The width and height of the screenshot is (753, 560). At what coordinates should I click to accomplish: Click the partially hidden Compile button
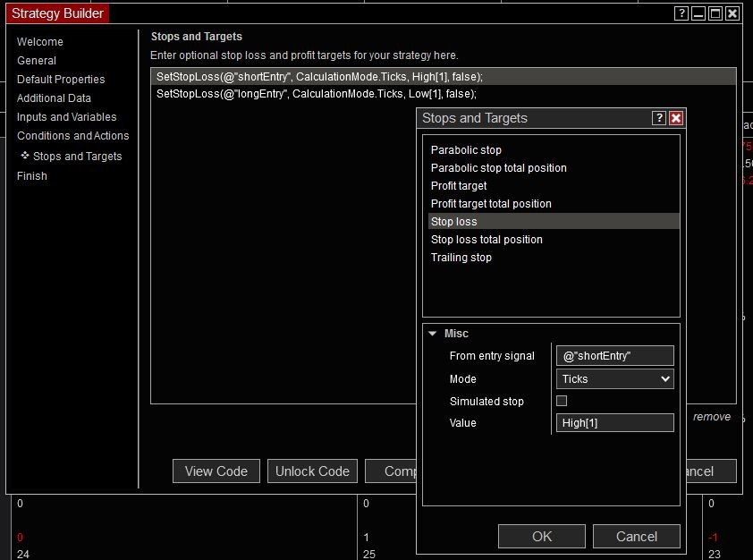click(391, 471)
